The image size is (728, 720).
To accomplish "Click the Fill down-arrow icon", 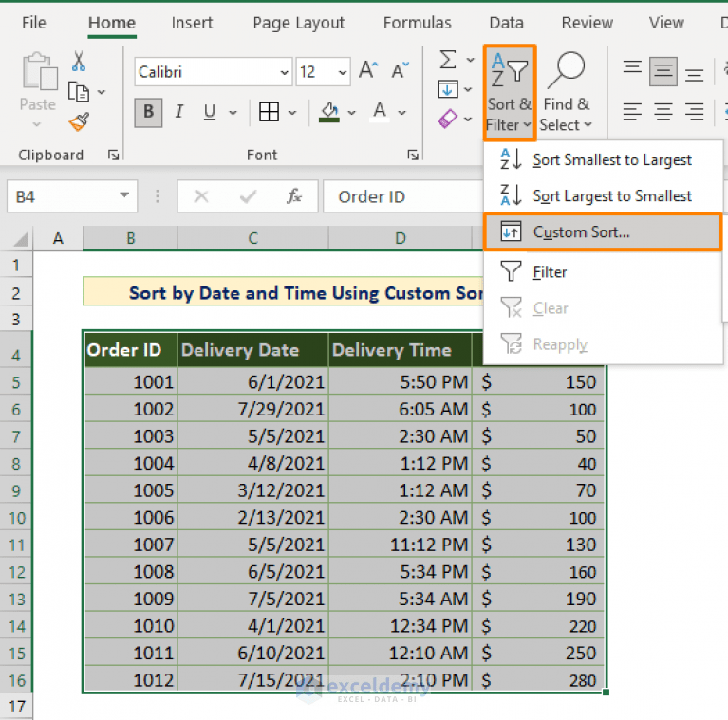I will [x=448, y=89].
